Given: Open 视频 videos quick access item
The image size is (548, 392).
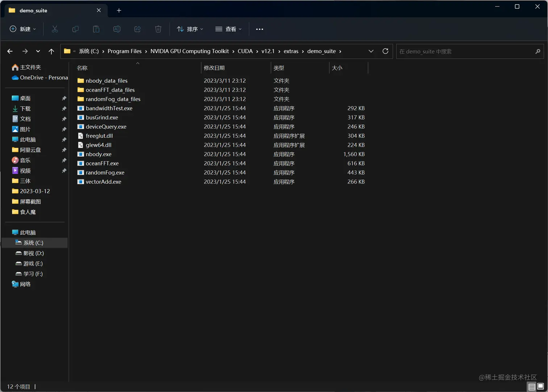Looking at the screenshot, I should point(21,171).
